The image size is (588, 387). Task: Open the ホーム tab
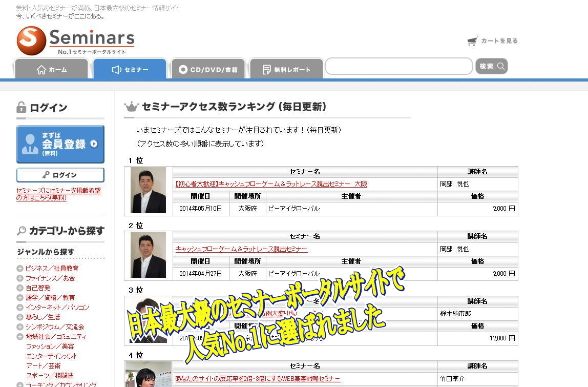(x=51, y=69)
